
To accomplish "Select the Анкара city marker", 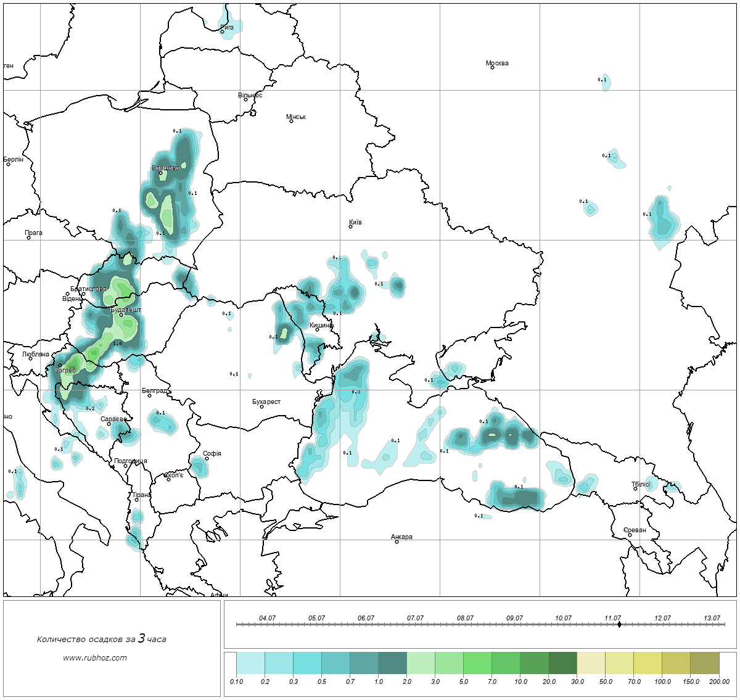I will pyautogui.click(x=397, y=541).
